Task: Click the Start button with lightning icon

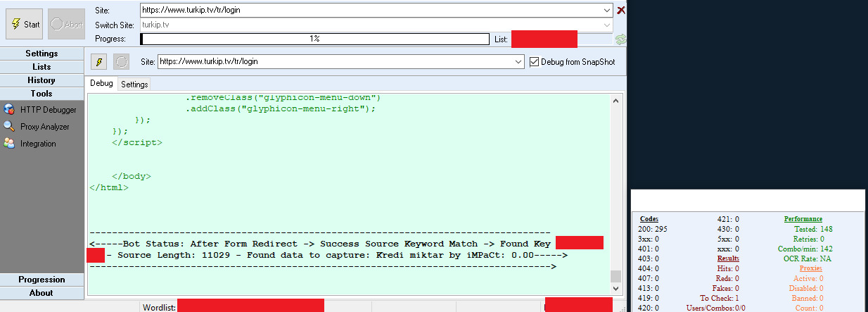Action: pyautogui.click(x=25, y=24)
